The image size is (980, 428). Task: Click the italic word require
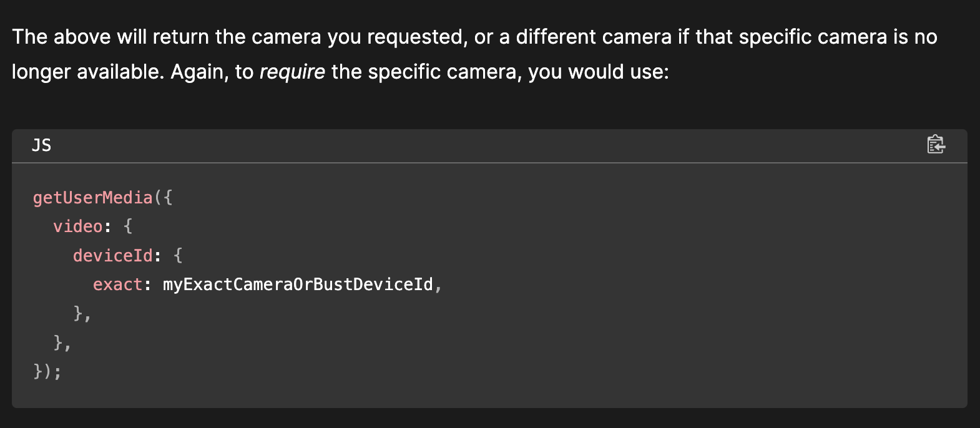tap(292, 72)
